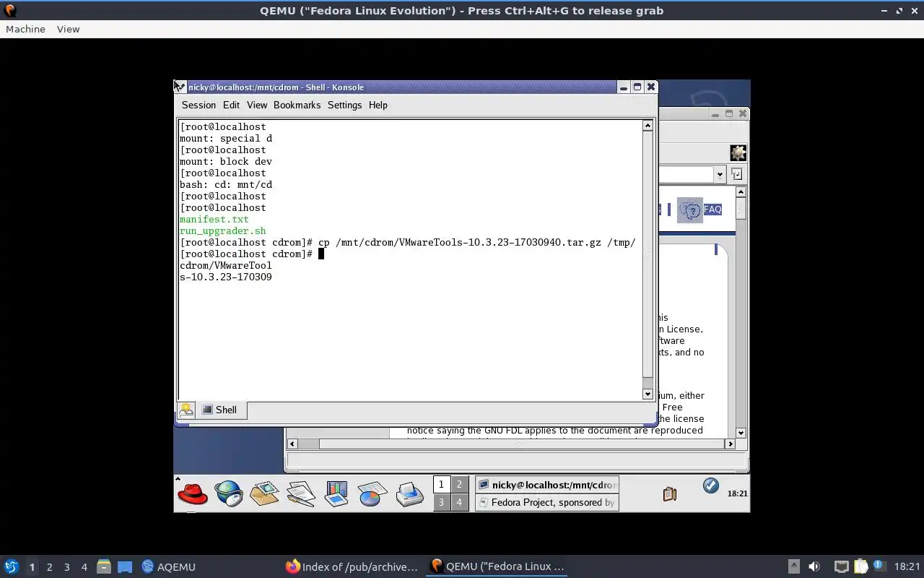Open the host clipboard manager tray icon

pos(860,566)
